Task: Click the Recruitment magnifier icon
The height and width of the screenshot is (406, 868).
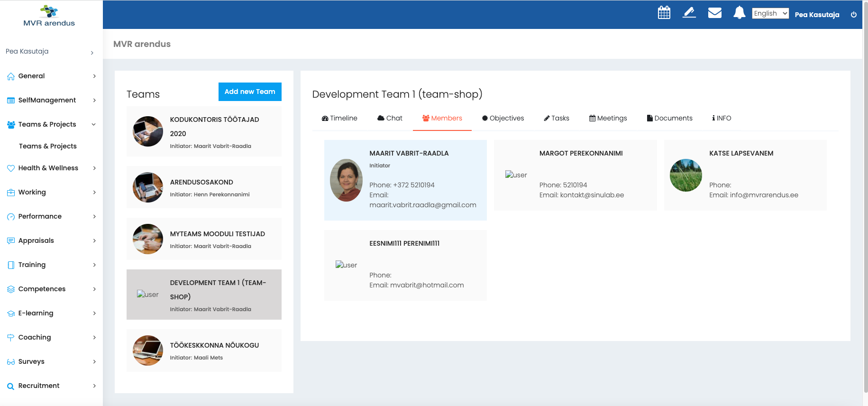Action: [11, 387]
